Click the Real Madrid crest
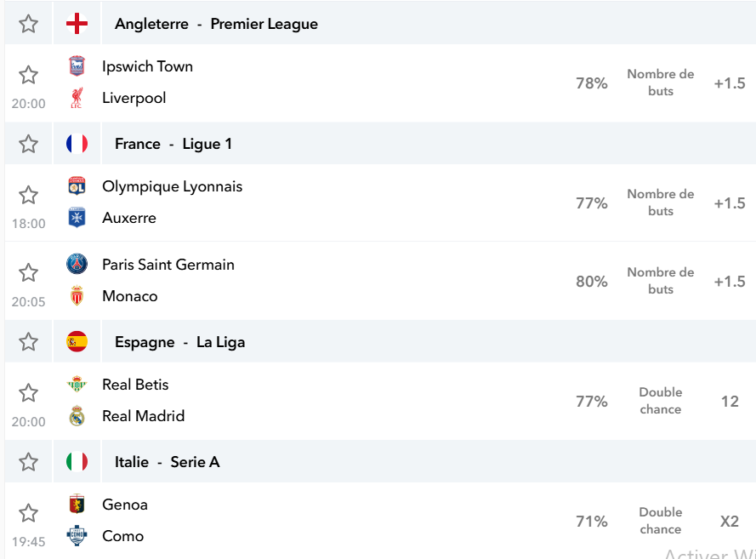This screenshot has width=756, height=559. pos(77,416)
